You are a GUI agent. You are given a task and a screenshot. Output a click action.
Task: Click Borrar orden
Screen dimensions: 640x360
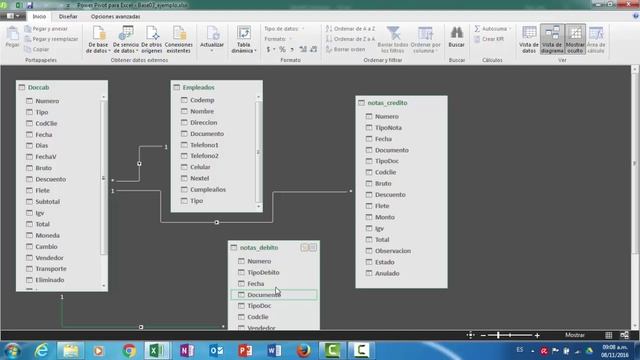345,49
